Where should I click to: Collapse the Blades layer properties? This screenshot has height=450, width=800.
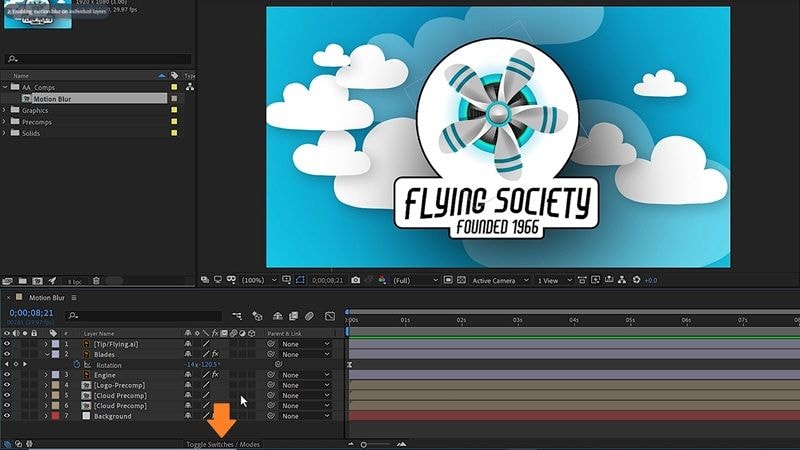pyautogui.click(x=46, y=354)
